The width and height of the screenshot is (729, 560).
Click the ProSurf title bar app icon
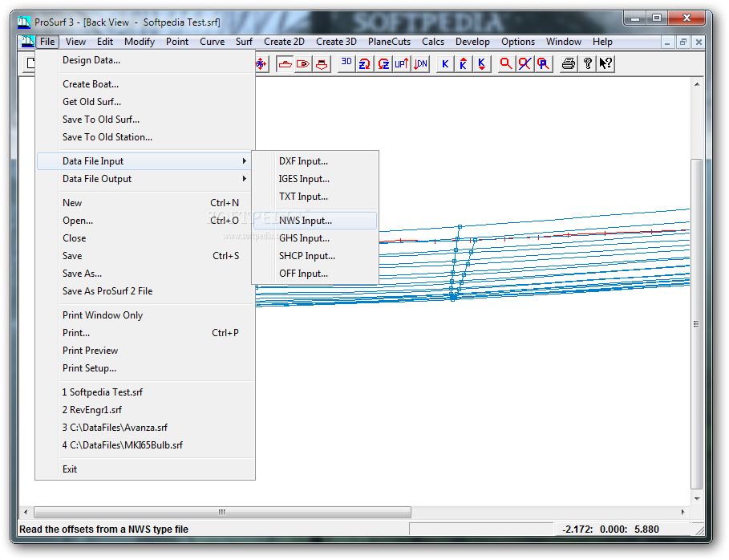pyautogui.click(x=24, y=22)
